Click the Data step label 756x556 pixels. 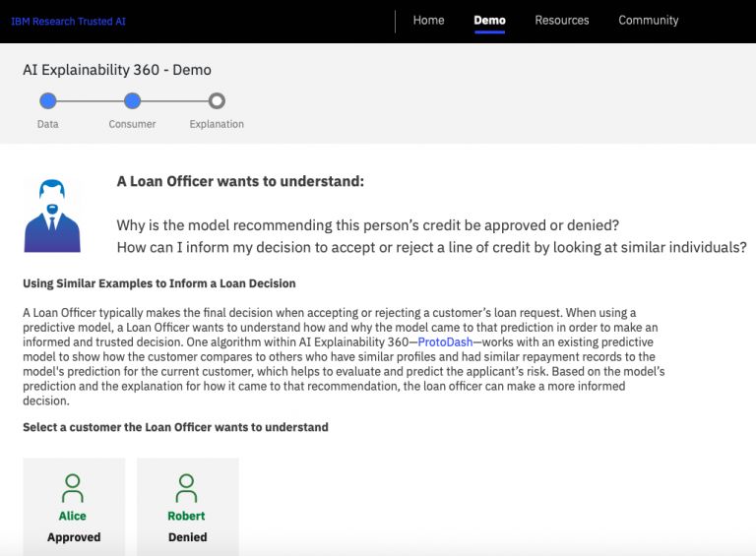tap(48, 124)
